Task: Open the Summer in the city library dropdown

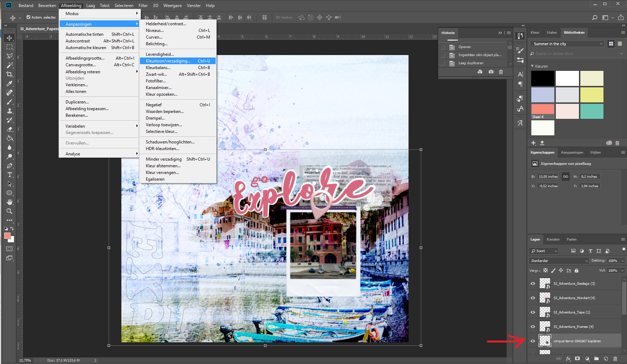Action: tap(567, 44)
